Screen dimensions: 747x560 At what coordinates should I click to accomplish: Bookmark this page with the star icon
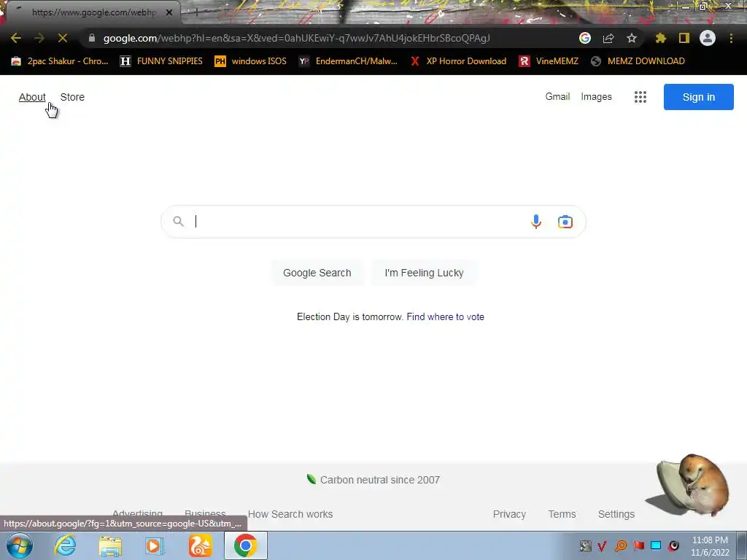[x=632, y=38]
